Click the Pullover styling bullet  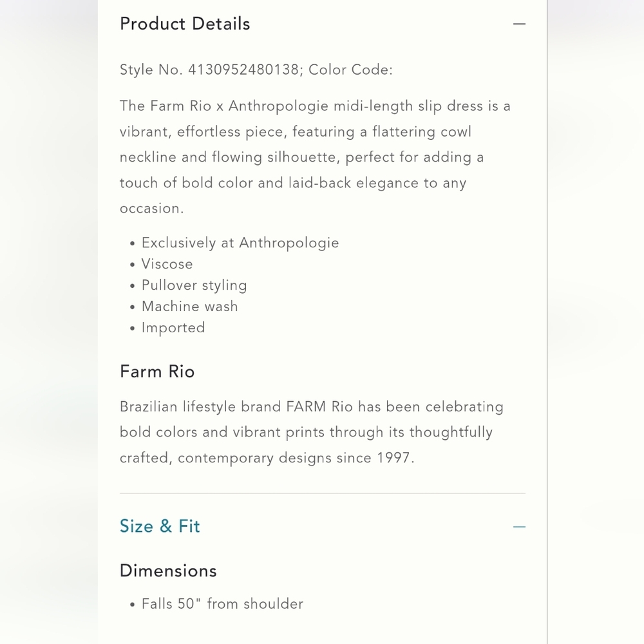[x=194, y=285]
